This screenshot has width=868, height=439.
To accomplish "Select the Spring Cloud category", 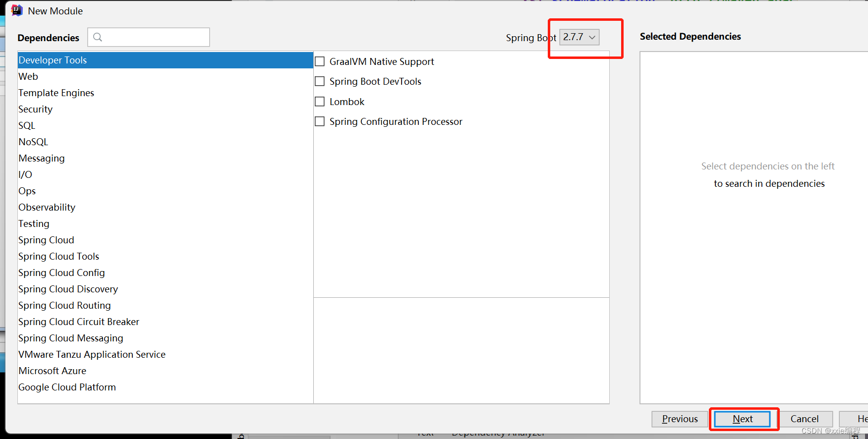I will (166, 240).
